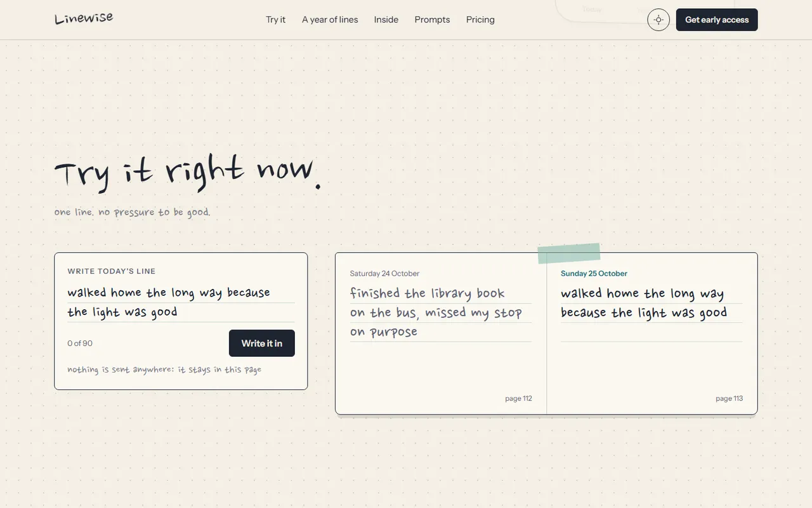
Task: Click the page 112 footer text
Action: [518, 399]
